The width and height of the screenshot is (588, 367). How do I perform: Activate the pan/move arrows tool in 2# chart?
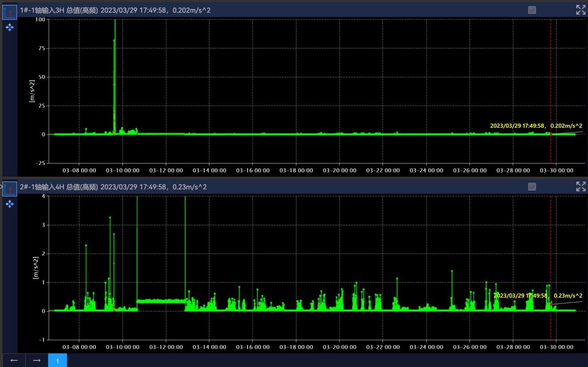pyautogui.click(x=10, y=204)
